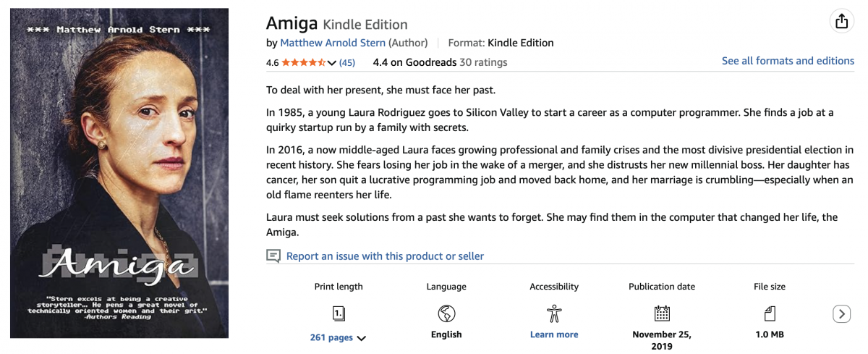Click the November 25, 2019 publication date
This screenshot has width=868, height=354.
click(662, 340)
